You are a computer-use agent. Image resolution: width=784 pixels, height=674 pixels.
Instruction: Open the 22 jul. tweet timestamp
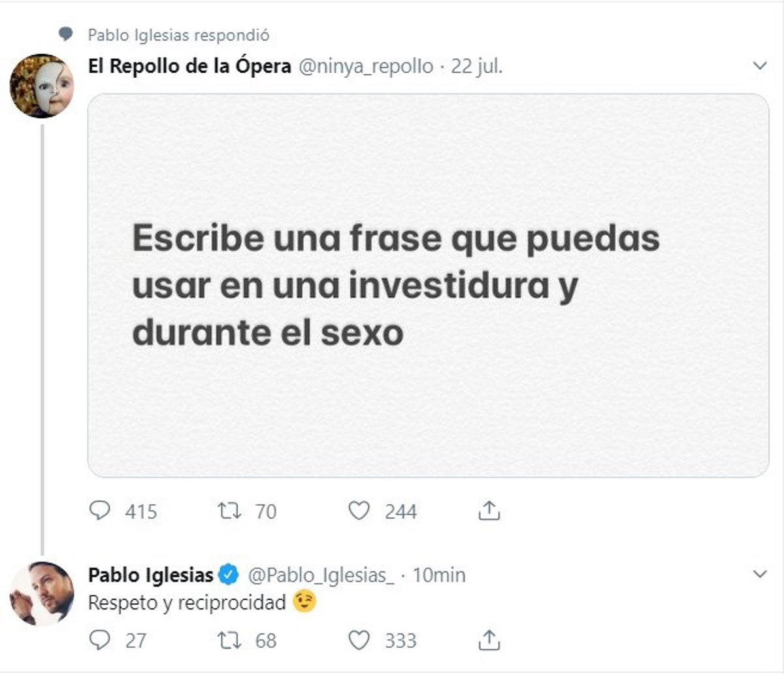click(x=477, y=67)
